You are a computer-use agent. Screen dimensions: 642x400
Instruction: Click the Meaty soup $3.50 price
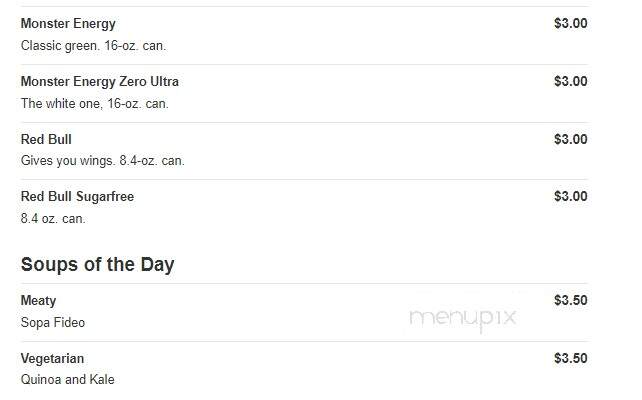571,300
